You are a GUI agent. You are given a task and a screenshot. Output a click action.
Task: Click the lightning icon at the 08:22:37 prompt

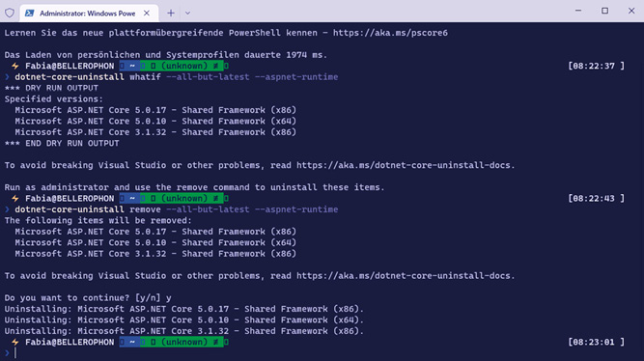[15, 66]
